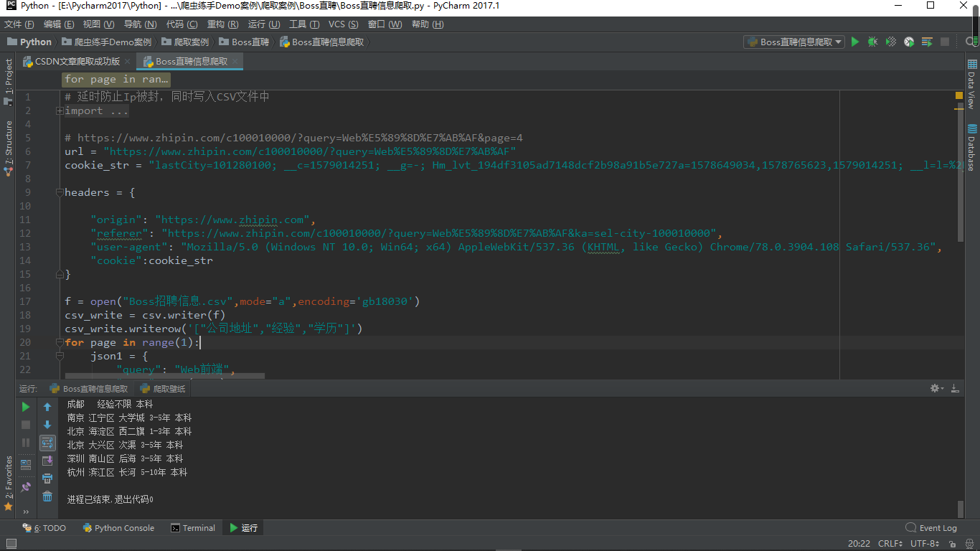Click the Boss直聘信息爬取 breadcrumb file
The height and width of the screenshot is (551, 980).
pyautogui.click(x=322, y=42)
